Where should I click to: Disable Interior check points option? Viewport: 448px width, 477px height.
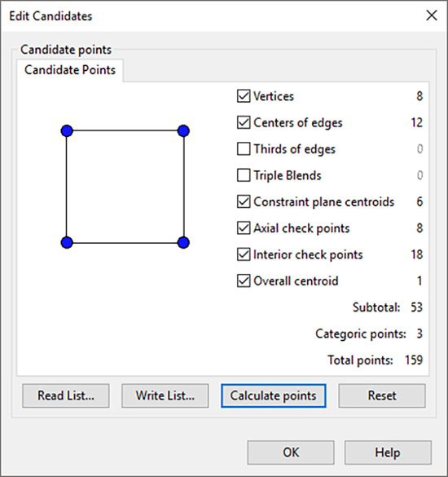click(244, 254)
